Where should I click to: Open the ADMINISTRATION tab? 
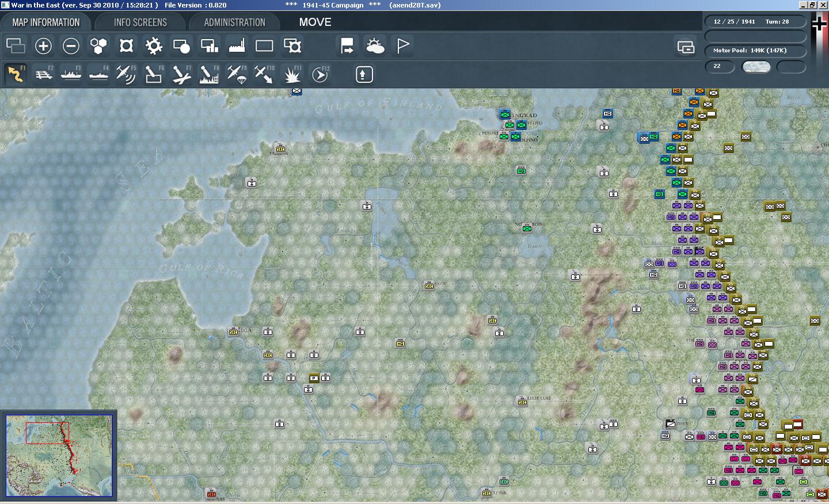tap(234, 22)
